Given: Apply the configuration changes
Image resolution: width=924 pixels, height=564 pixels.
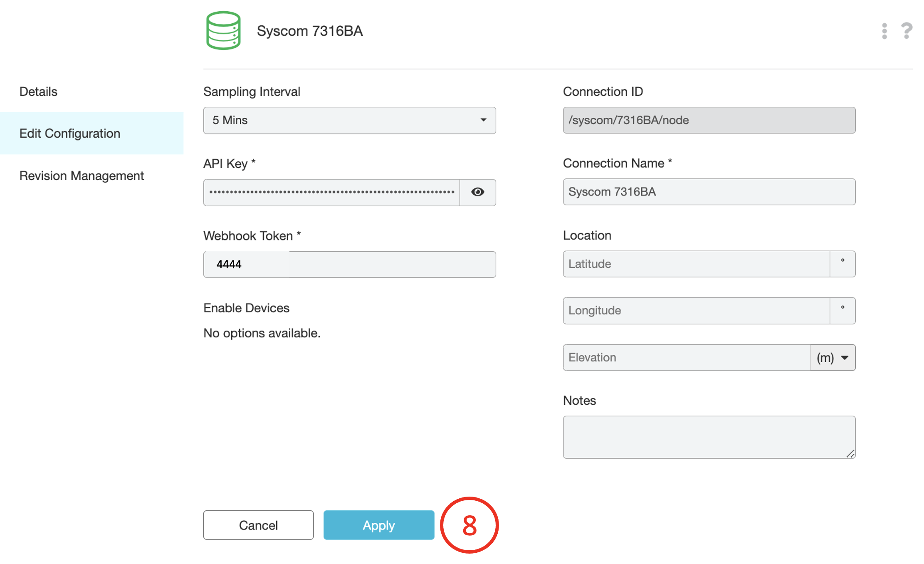Looking at the screenshot, I should (379, 525).
